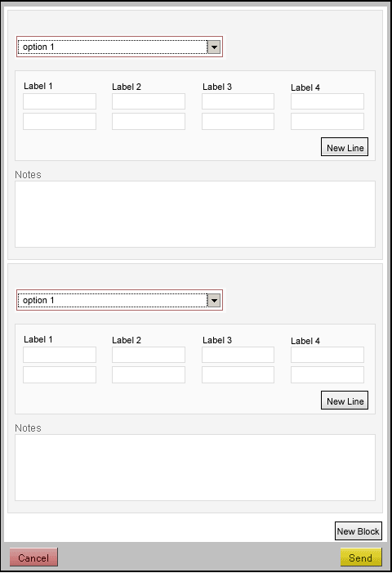This screenshot has width=392, height=573.
Task: Open the option 1 dropdown in first block
Action: pos(119,47)
